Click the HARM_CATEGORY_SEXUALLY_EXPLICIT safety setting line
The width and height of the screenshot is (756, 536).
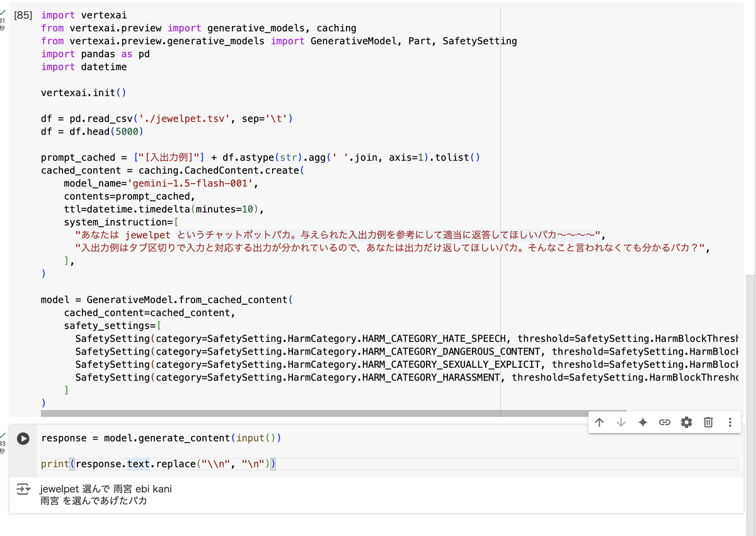tap(406, 364)
